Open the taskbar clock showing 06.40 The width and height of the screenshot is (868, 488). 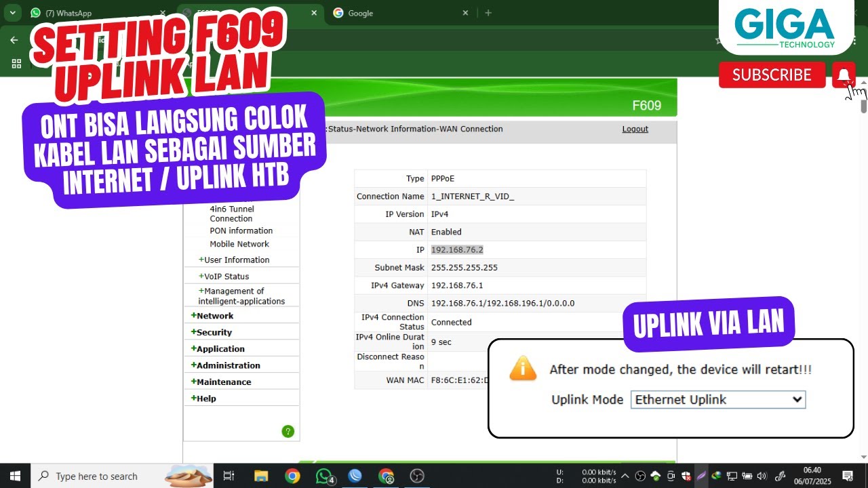pyautogui.click(x=812, y=476)
